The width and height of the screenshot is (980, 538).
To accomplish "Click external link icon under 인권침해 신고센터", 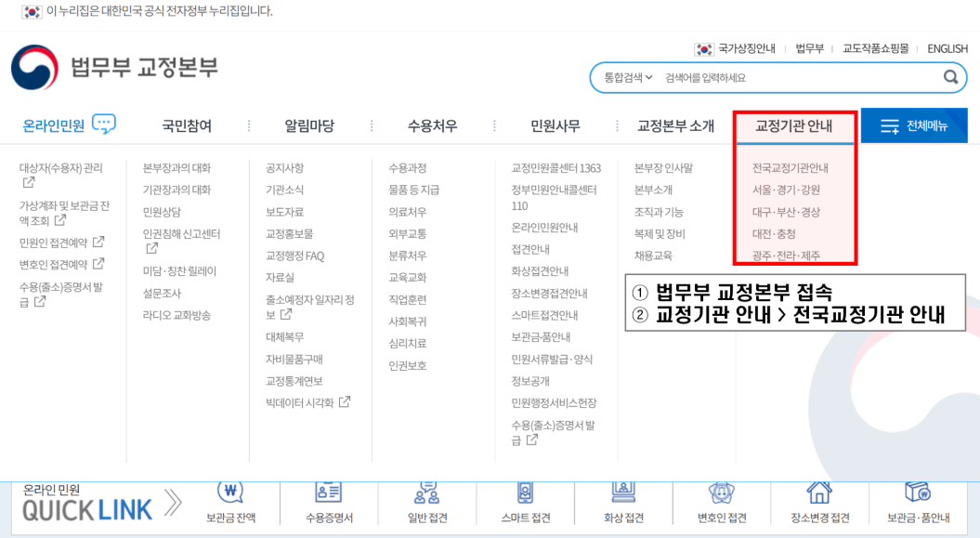I will [x=151, y=248].
